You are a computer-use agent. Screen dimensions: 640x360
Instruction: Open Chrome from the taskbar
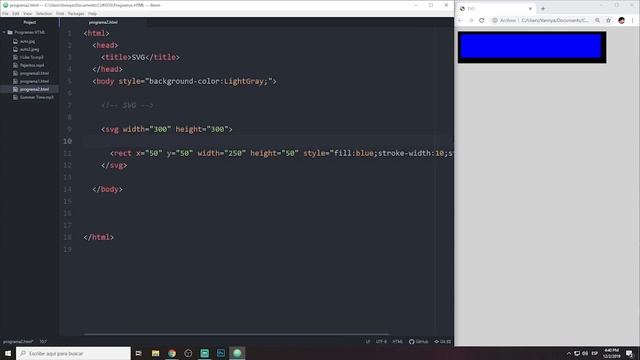point(172,353)
